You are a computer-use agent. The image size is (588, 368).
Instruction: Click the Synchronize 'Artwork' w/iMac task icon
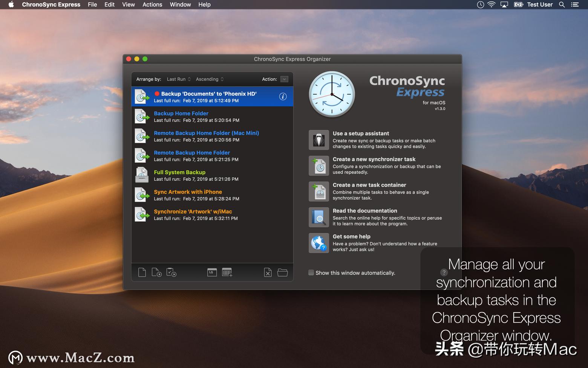pyautogui.click(x=142, y=214)
